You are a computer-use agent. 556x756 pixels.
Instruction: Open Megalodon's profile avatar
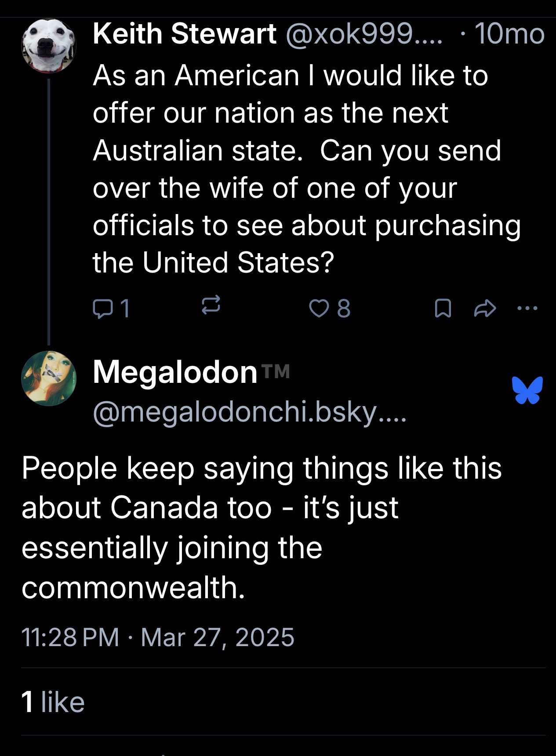click(49, 378)
